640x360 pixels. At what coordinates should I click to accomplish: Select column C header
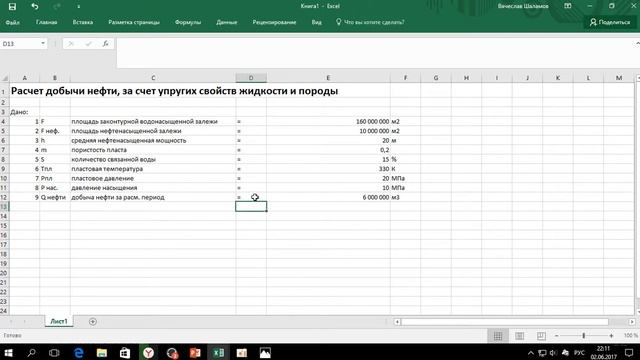[x=153, y=78]
